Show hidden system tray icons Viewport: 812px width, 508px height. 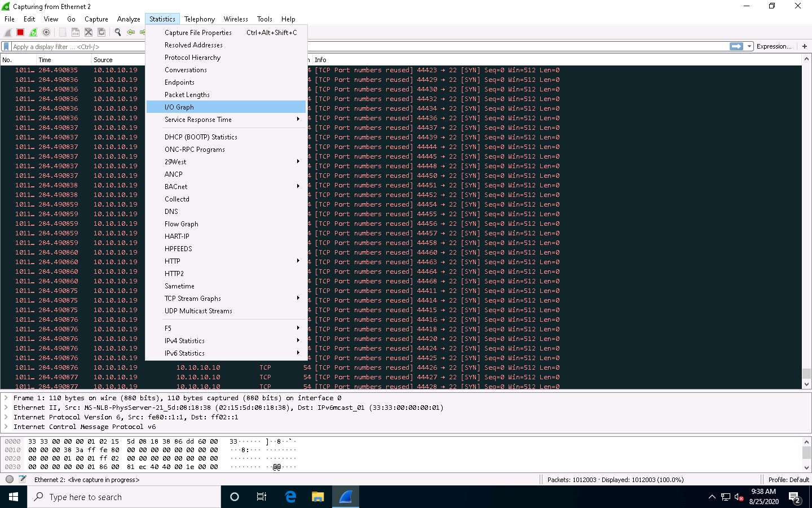[712, 497]
